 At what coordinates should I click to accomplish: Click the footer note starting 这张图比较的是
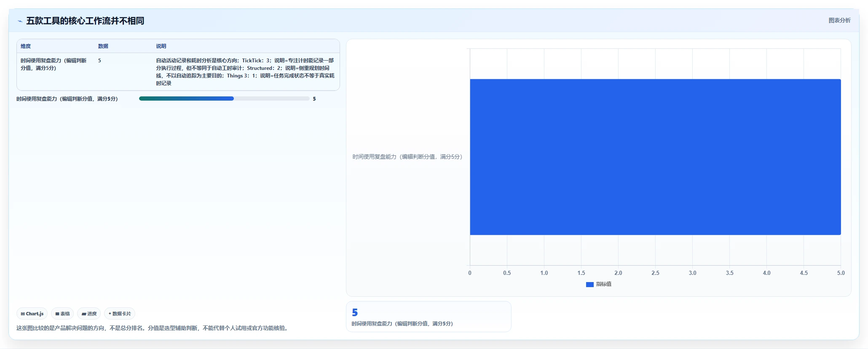(153, 328)
